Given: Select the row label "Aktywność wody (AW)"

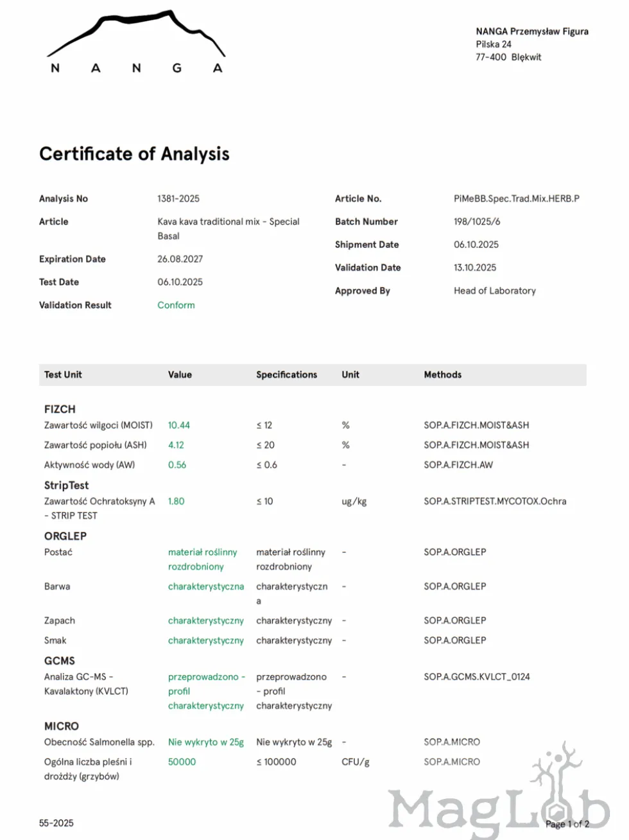Looking at the screenshot, I should 89,465.
